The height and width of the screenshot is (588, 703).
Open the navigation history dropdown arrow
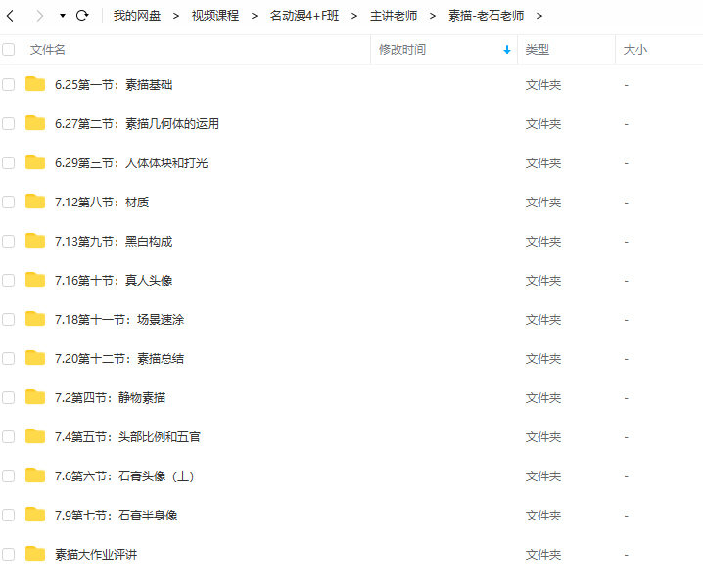pyautogui.click(x=63, y=16)
